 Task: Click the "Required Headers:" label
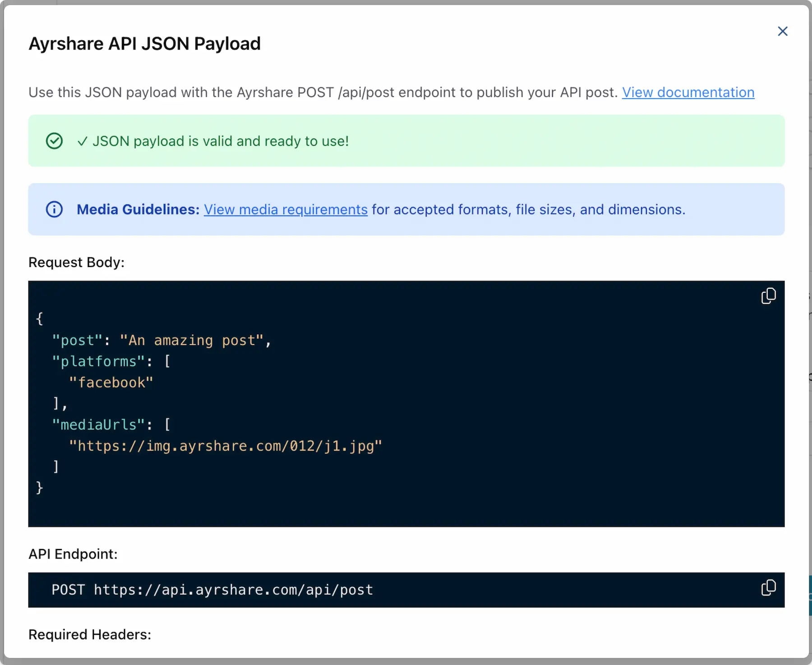click(x=90, y=635)
